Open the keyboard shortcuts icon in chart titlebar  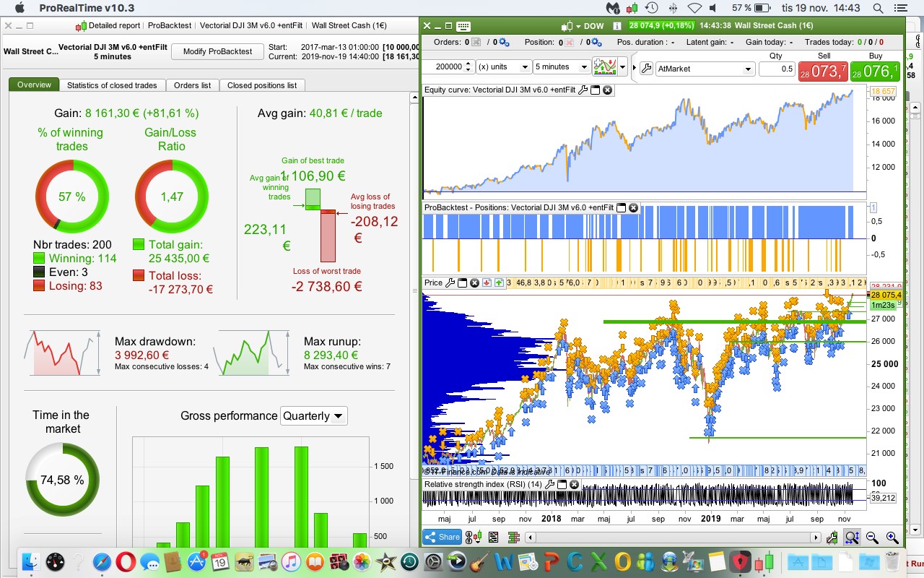(x=463, y=26)
